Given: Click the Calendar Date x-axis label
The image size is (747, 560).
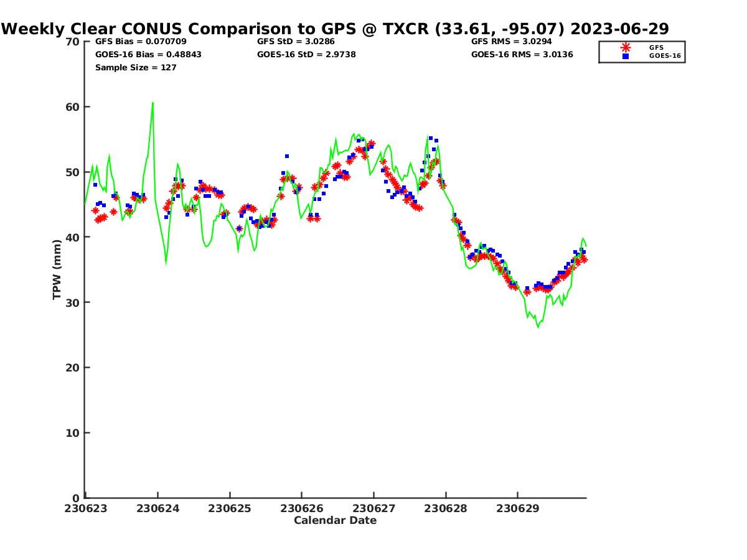Looking at the screenshot, I should (335, 520).
